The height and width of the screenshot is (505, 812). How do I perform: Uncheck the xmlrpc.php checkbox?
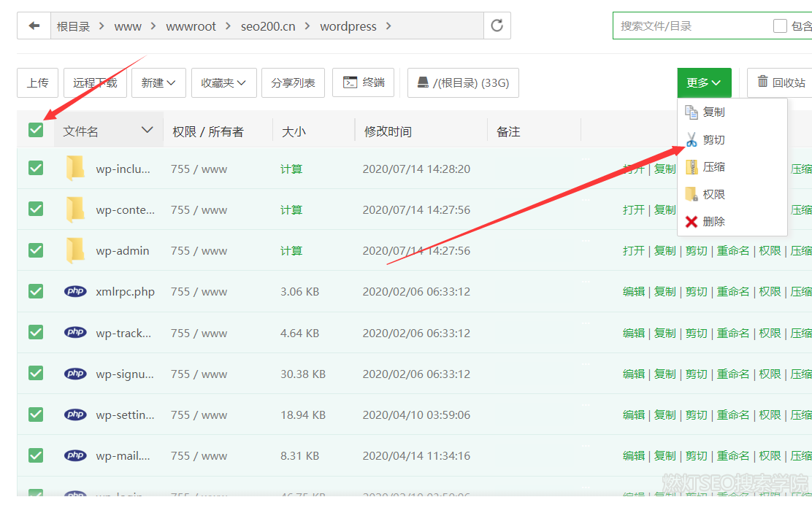pos(36,290)
